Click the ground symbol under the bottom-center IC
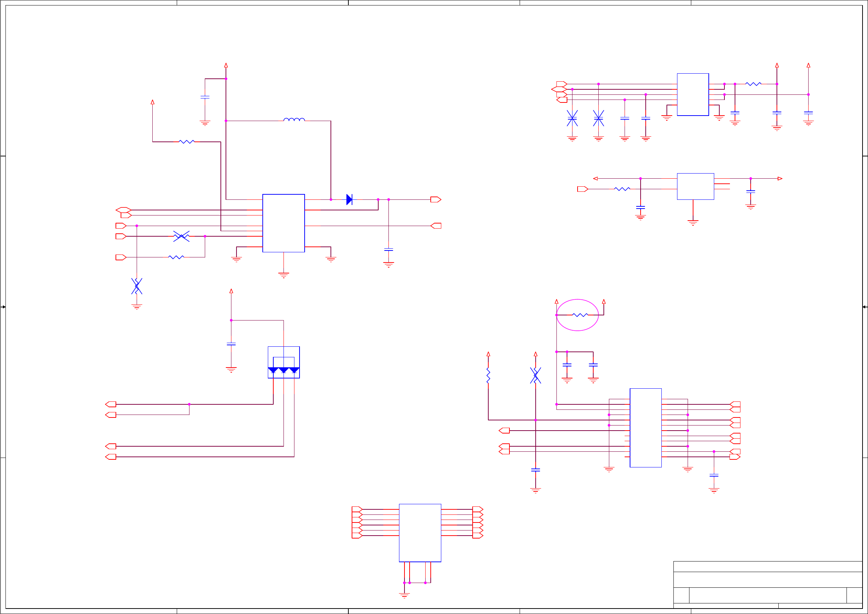 click(x=404, y=595)
